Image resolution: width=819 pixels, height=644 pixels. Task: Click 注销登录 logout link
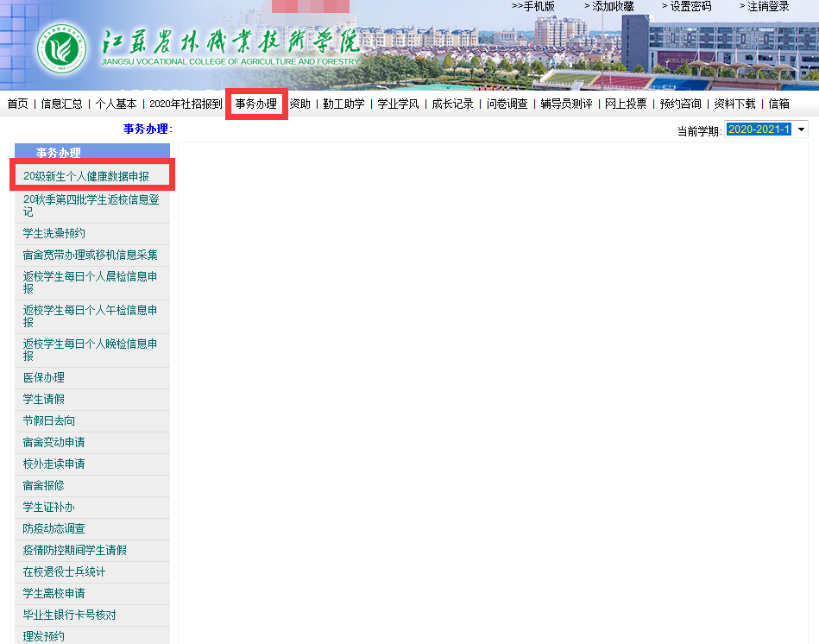click(767, 6)
